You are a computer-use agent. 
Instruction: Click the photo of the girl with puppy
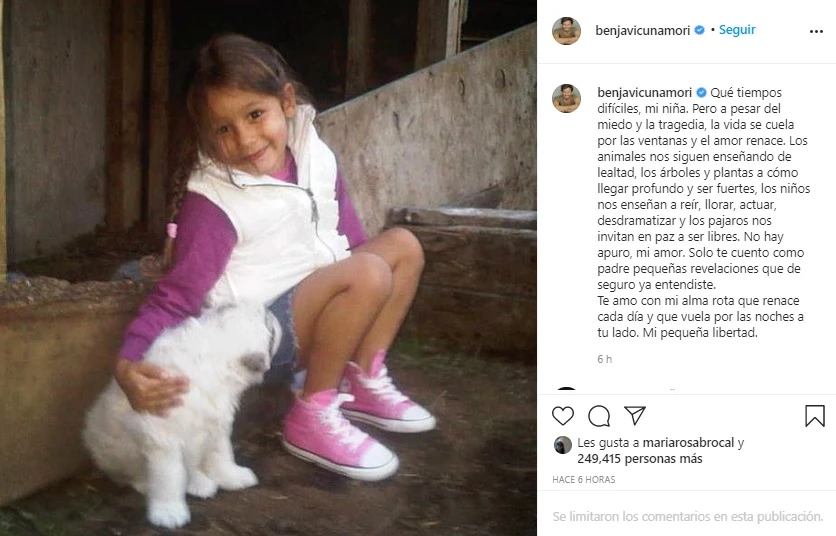coord(268,268)
